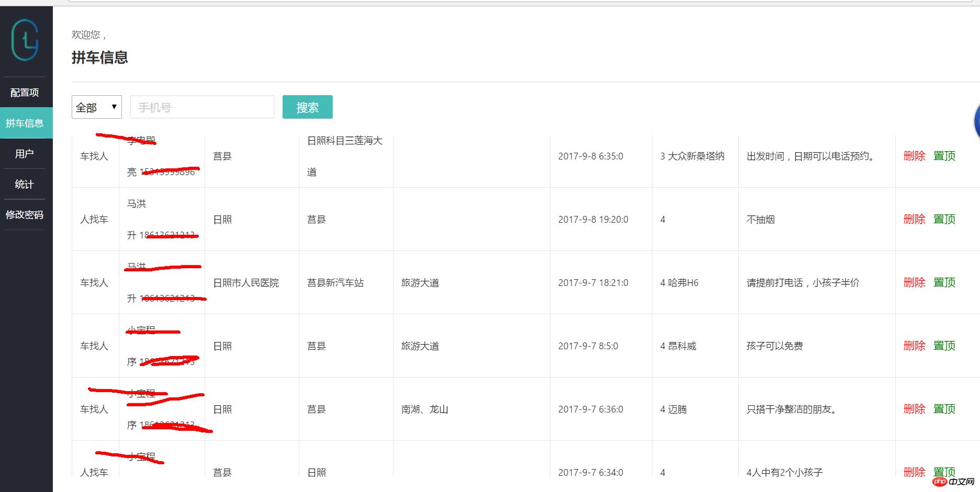Click the 南湖、龙山 route cell
980x492 pixels.
[x=424, y=409]
